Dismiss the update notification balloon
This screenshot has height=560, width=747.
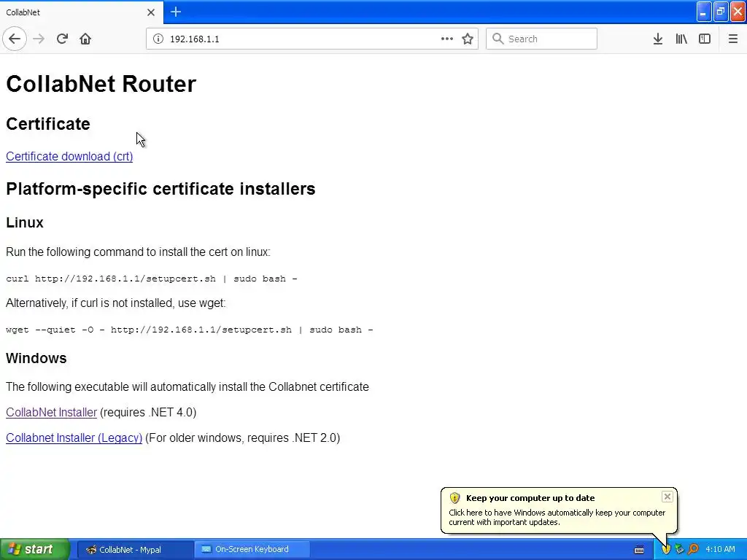click(667, 497)
